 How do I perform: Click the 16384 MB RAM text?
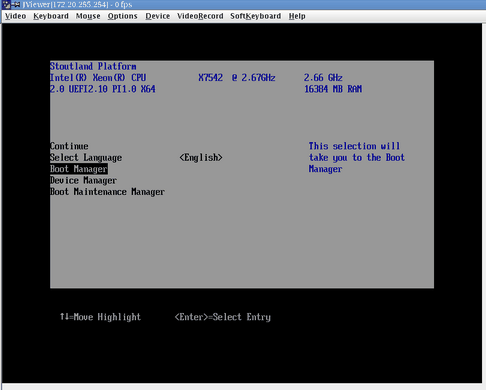coord(333,89)
